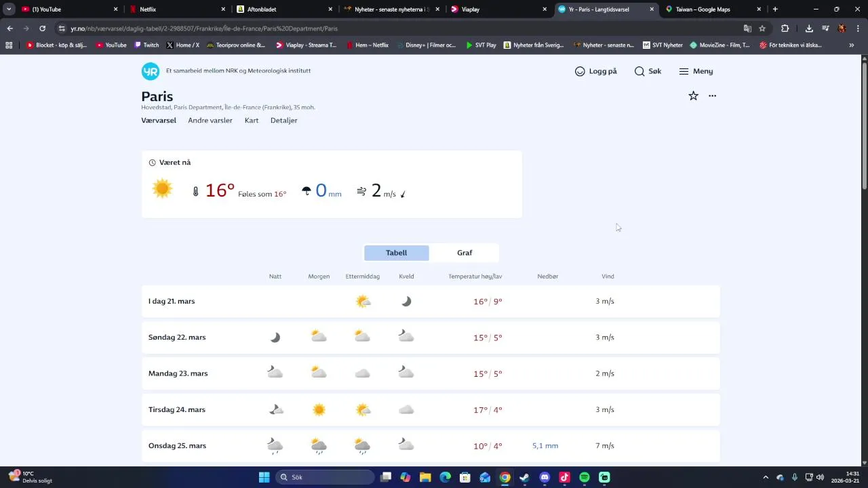Expand the Mandag 23. mars forecast row
The width and height of the screenshot is (868, 488).
click(x=431, y=373)
